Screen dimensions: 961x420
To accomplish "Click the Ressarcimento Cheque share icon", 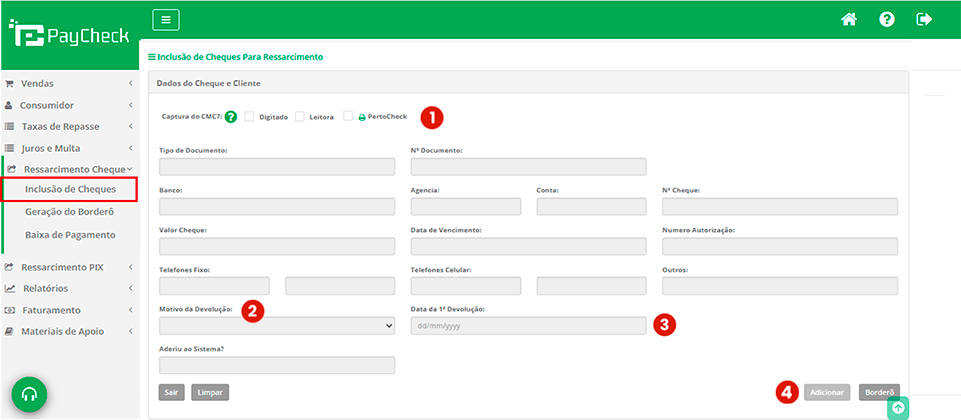I will [x=11, y=169].
